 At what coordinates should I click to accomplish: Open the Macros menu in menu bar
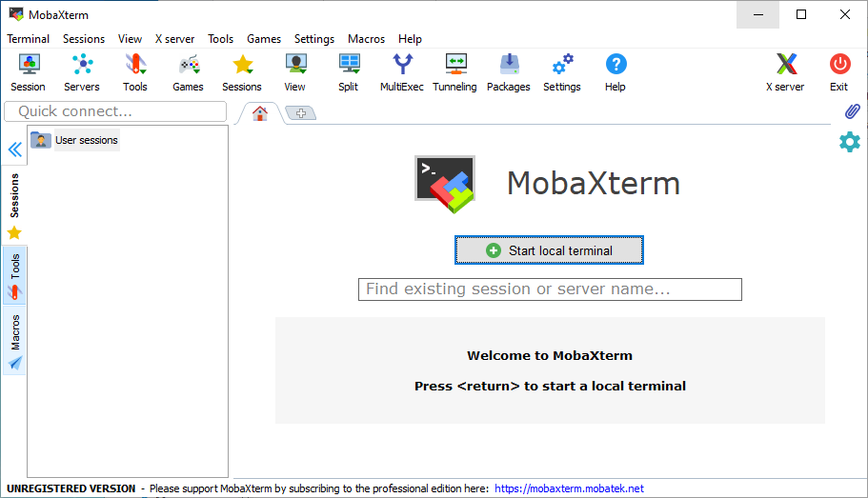(x=366, y=39)
